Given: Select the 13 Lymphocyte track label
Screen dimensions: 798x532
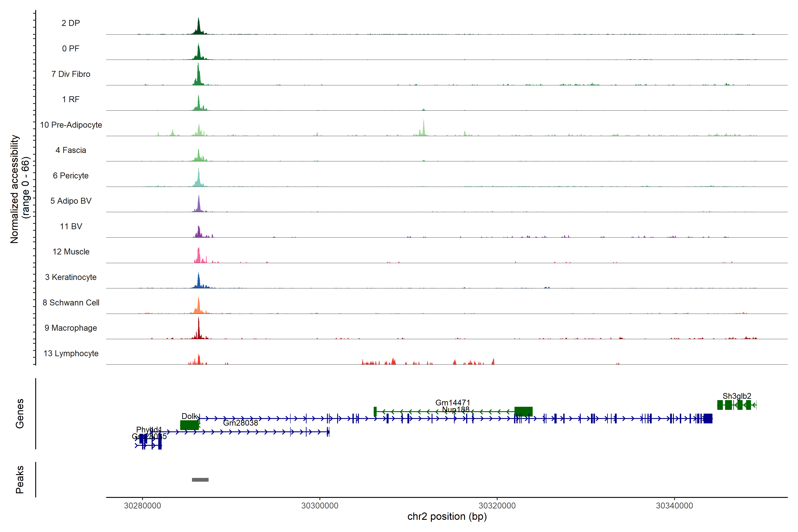Looking at the screenshot, I should pos(71,353).
